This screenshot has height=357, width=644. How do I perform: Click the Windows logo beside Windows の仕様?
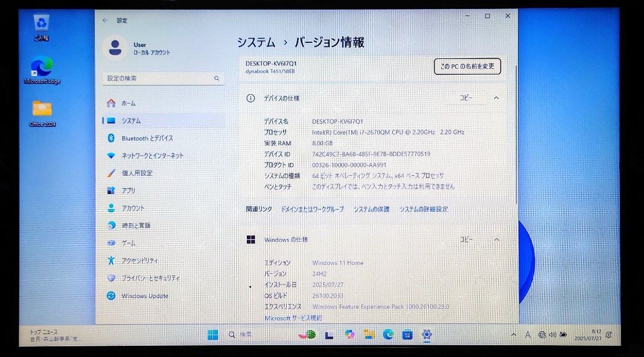point(251,240)
